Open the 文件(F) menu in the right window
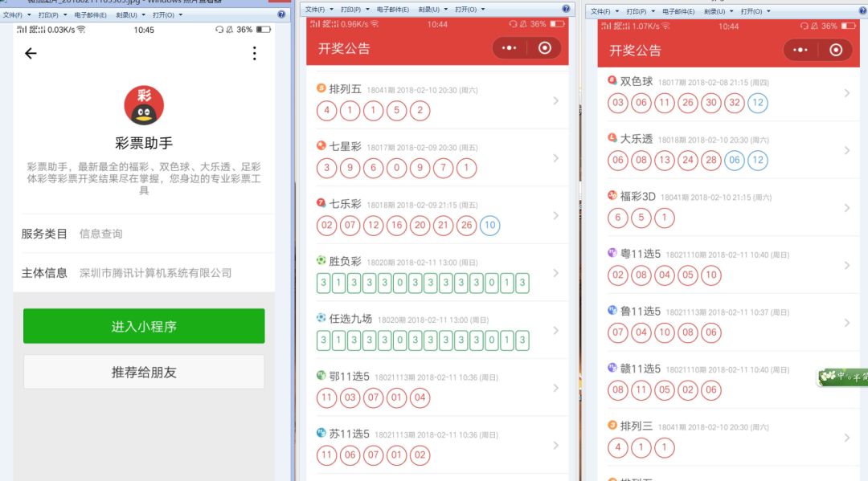 604,11
